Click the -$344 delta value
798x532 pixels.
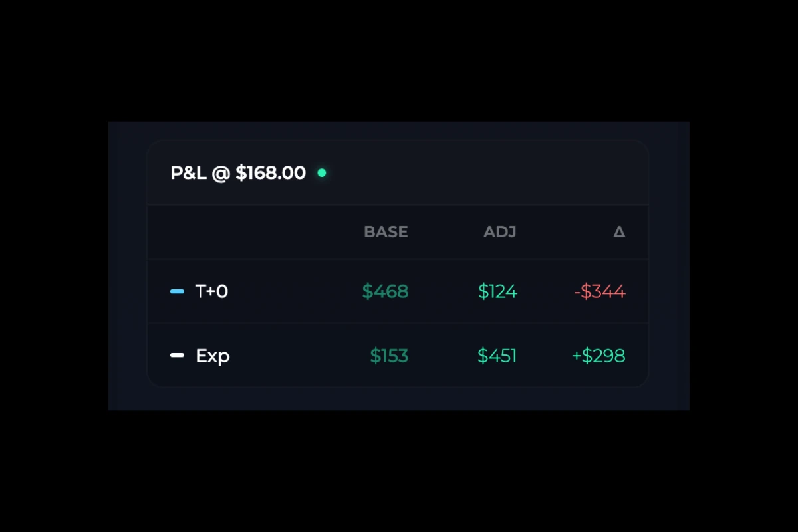[x=599, y=291]
